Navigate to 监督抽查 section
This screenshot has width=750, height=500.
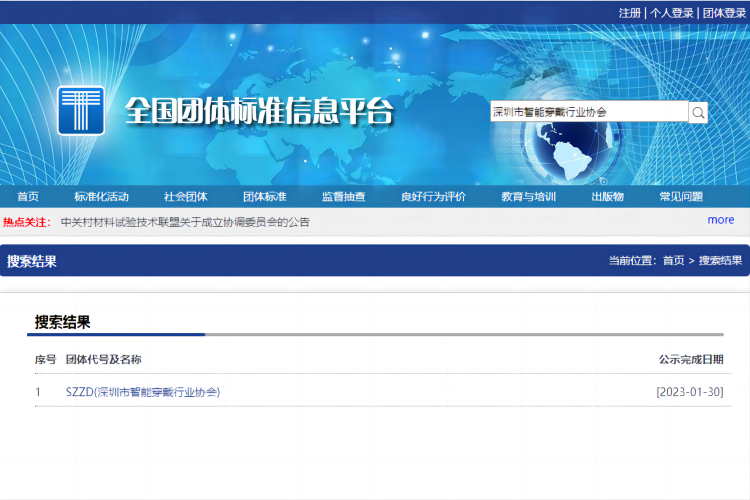click(x=343, y=197)
